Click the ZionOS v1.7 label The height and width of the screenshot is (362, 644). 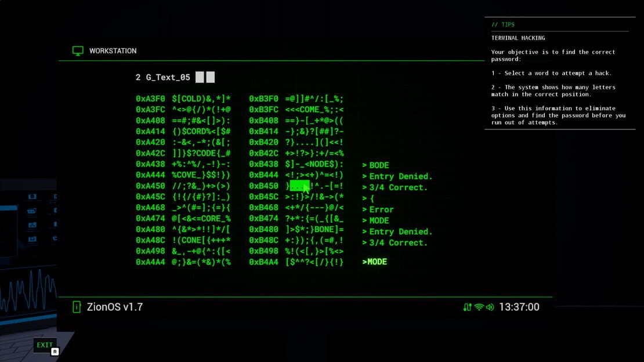[x=115, y=307]
